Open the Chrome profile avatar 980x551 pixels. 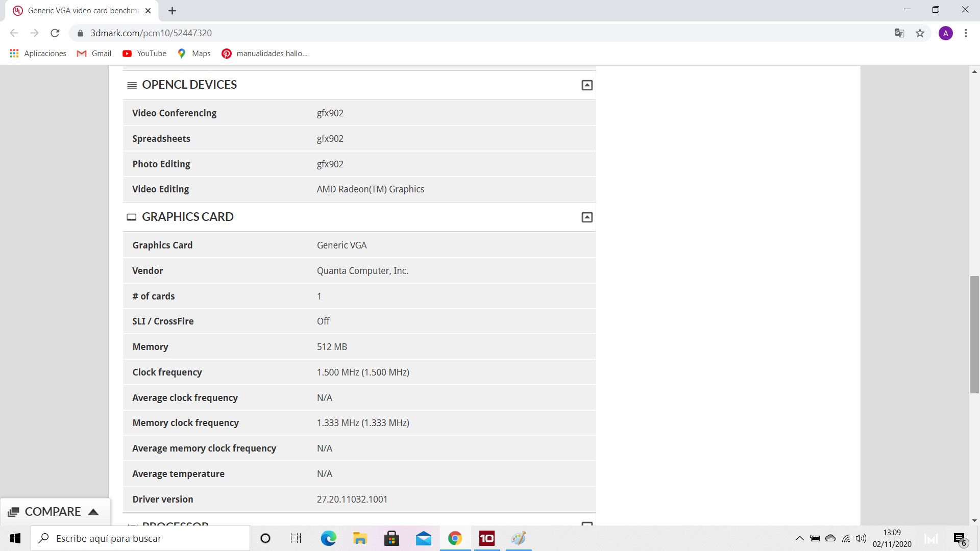click(945, 33)
